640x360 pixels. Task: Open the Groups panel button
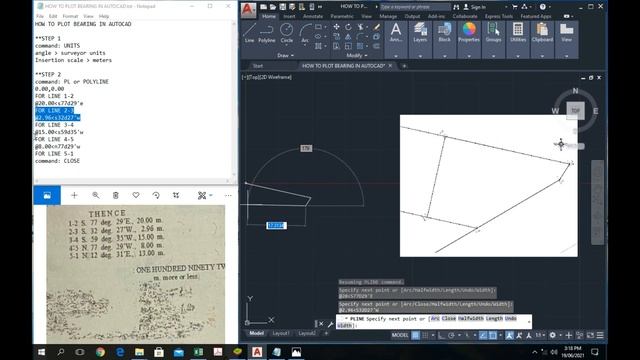[x=493, y=33]
